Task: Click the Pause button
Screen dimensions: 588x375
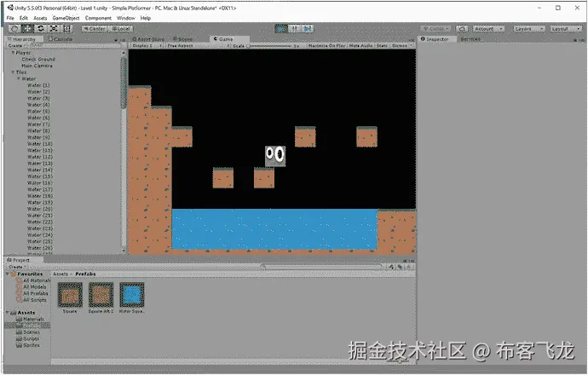Action: pos(294,28)
